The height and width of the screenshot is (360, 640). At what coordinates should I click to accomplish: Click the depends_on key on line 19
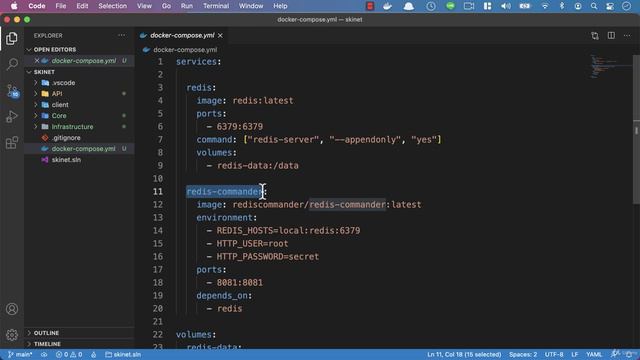coord(222,296)
